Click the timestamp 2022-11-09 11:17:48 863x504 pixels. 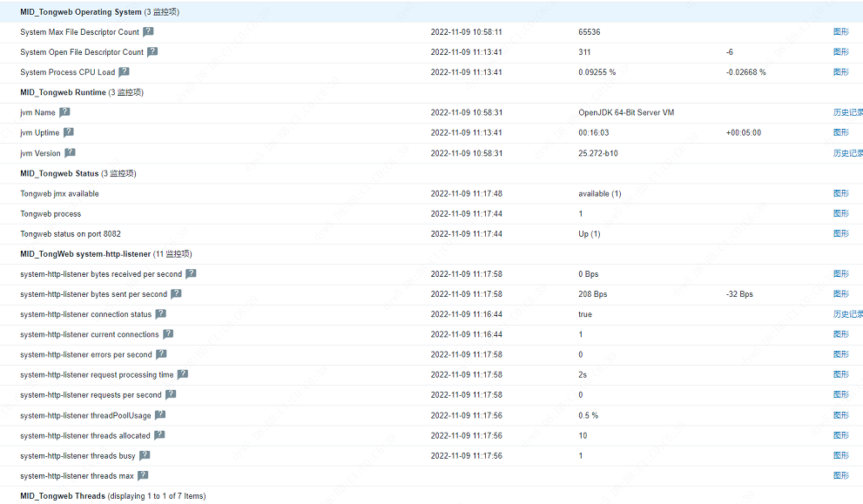pos(467,193)
